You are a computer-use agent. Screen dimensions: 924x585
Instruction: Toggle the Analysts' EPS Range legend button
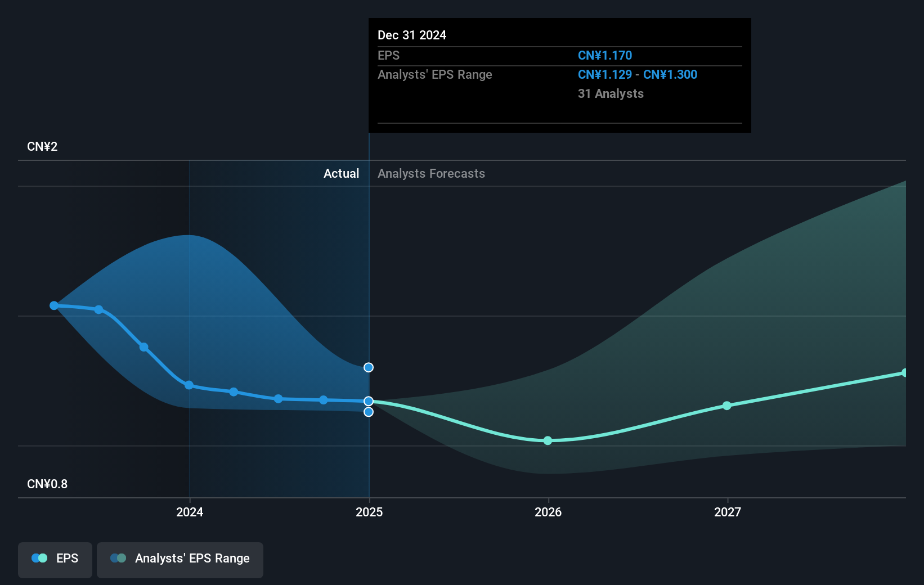[180, 560]
